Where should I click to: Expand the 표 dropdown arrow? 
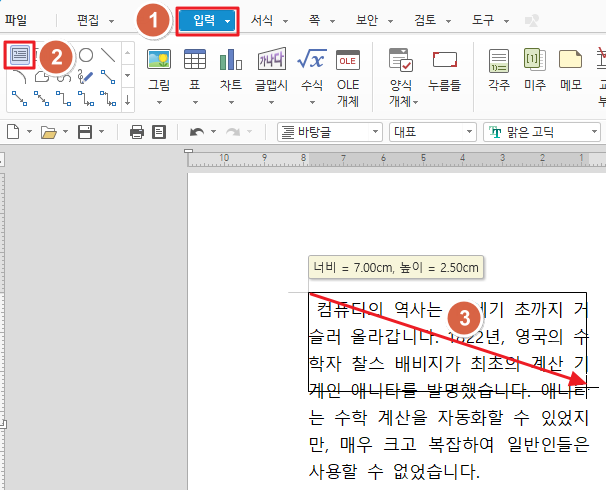coord(195,103)
